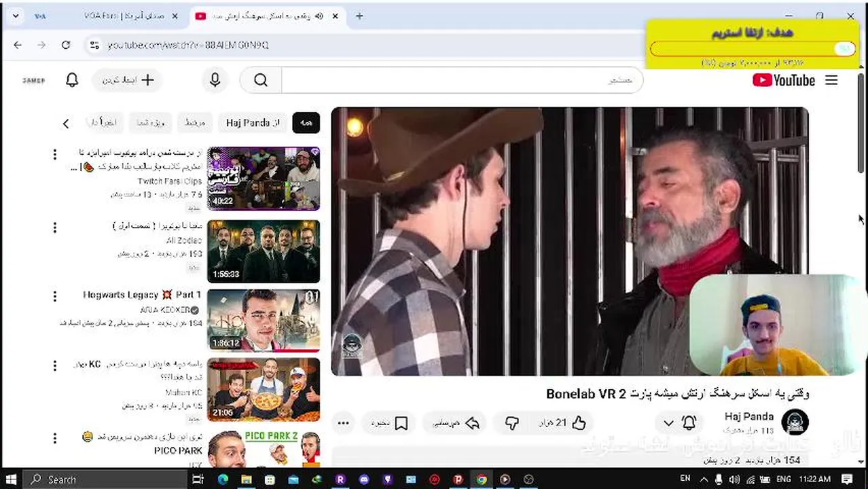This screenshot has width=868, height=489.
Task: Activate voice search microphone button
Action: pyautogui.click(x=215, y=80)
